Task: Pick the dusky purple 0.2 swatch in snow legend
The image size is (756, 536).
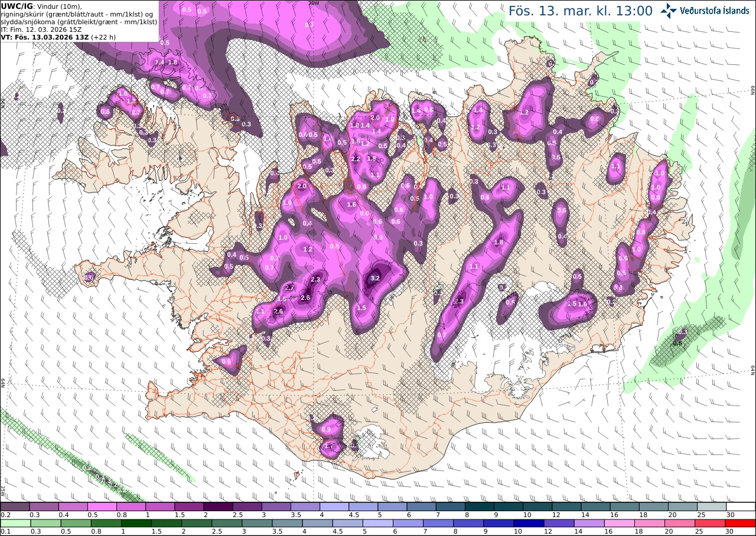Action: 15,506
